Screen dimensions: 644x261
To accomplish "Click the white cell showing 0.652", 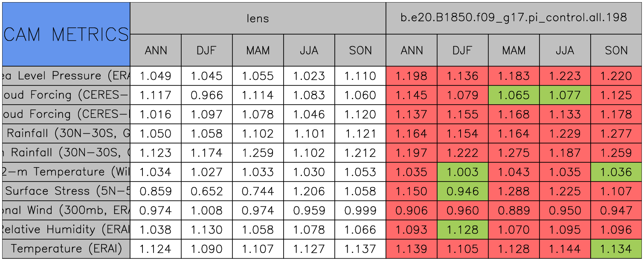I will click(x=207, y=191).
